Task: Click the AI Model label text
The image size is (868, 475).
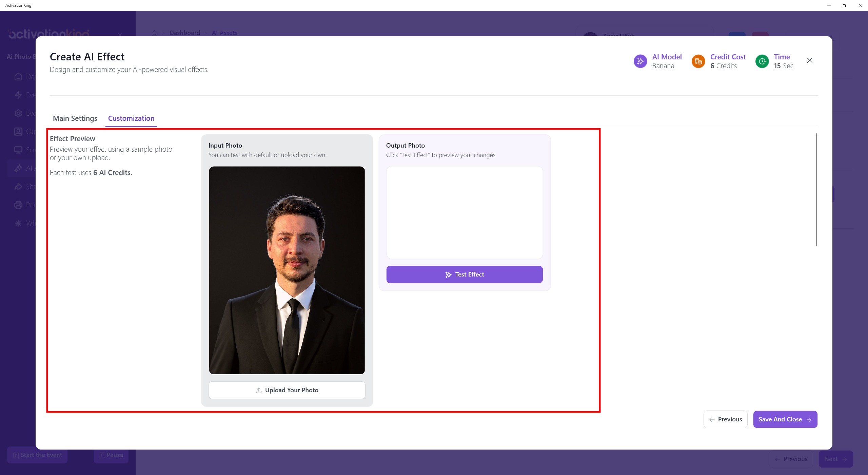Action: click(x=667, y=57)
